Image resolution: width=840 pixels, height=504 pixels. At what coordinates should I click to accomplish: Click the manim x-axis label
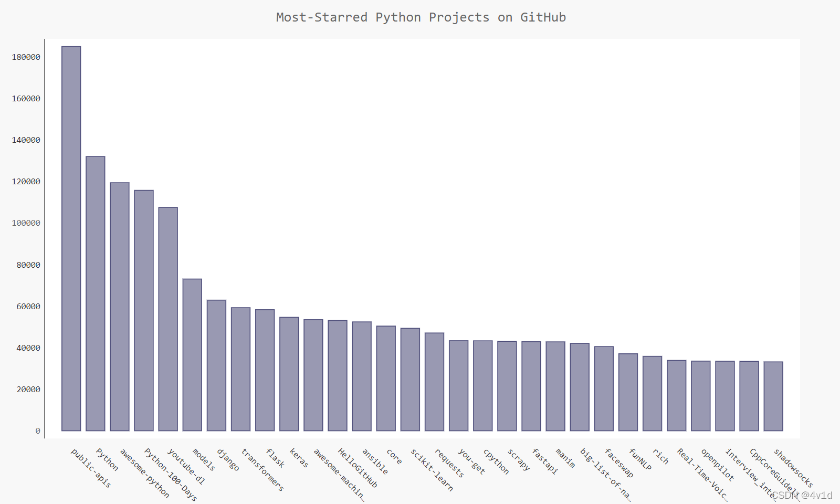point(565,458)
